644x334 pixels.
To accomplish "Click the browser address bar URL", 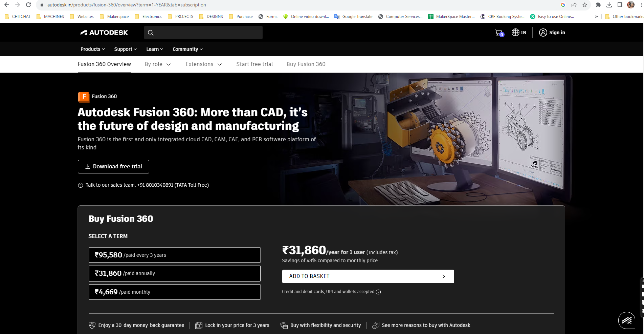I will tap(127, 5).
